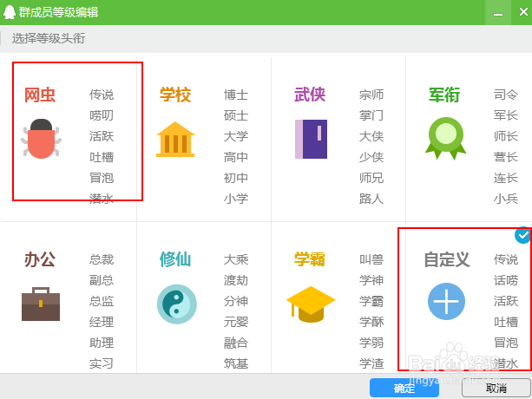Image resolution: width=532 pixels, height=399 pixels.
Task: Click the 学弱 level in 学霸
Action: 371,343
